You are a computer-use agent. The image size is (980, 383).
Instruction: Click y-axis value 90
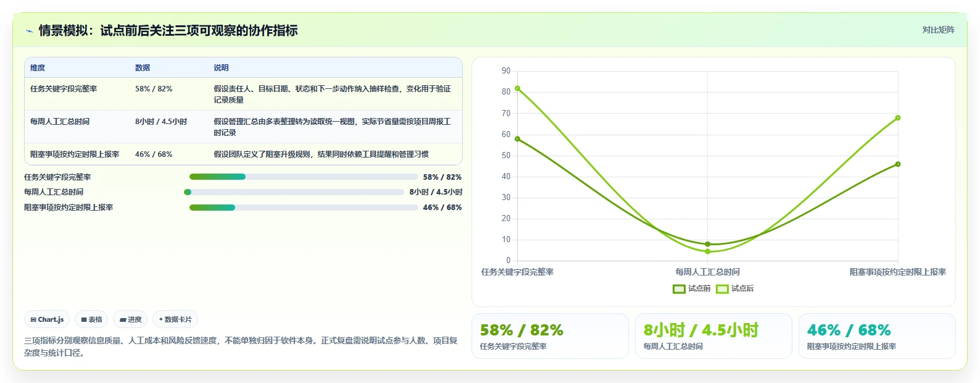(x=506, y=71)
